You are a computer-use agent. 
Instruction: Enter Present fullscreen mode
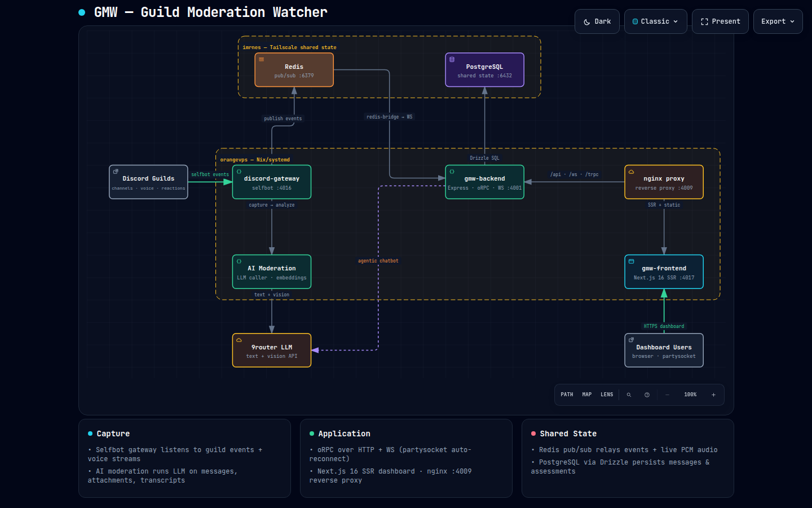pyautogui.click(x=721, y=21)
